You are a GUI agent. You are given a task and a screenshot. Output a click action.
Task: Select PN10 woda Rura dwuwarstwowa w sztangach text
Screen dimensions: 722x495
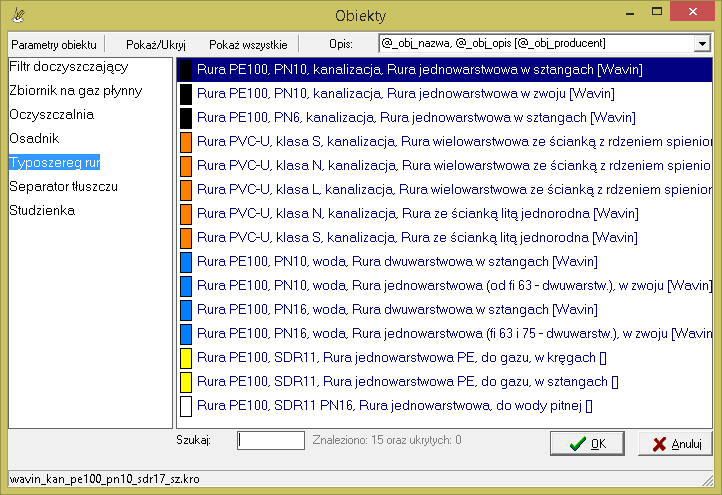click(397, 261)
